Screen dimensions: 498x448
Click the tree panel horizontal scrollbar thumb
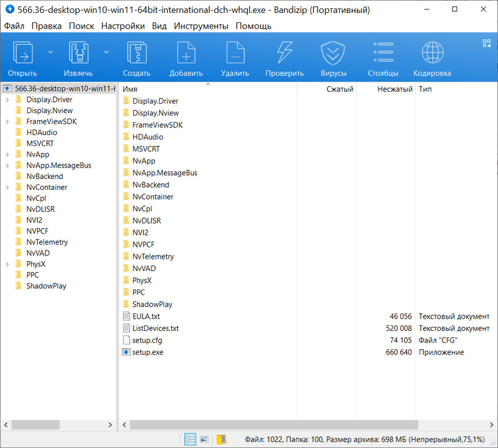(36, 425)
